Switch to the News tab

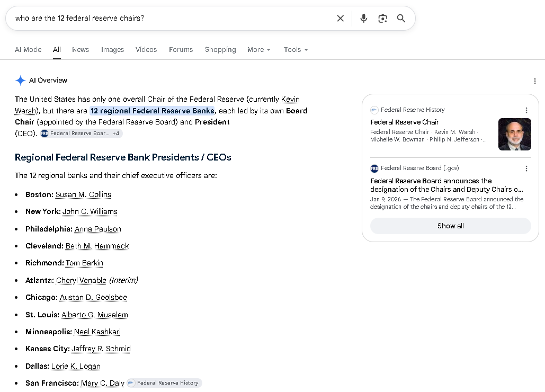click(x=81, y=50)
